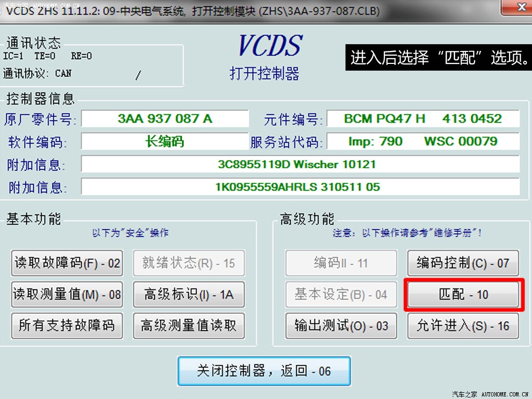The height and width of the screenshot is (399, 532).
Task: Click the 通讯协议: CAN text
Action: click(x=37, y=73)
